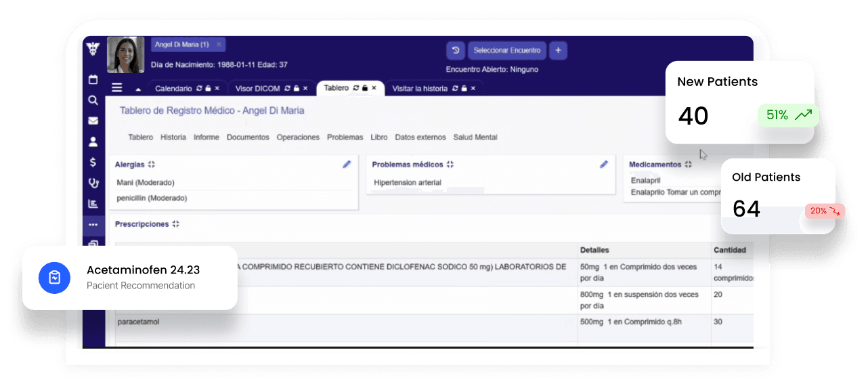The image size is (868, 390).
Task: Open the messages envelope icon in sidebar
Action: click(x=93, y=122)
